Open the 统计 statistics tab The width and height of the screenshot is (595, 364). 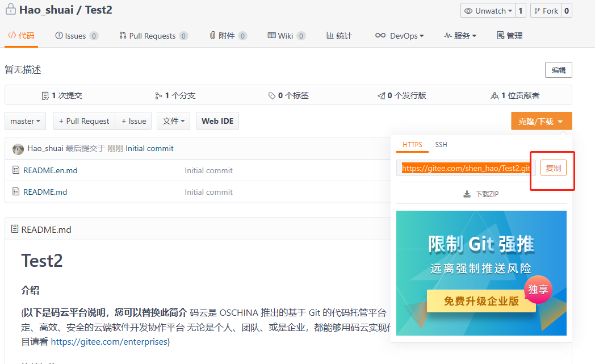340,36
